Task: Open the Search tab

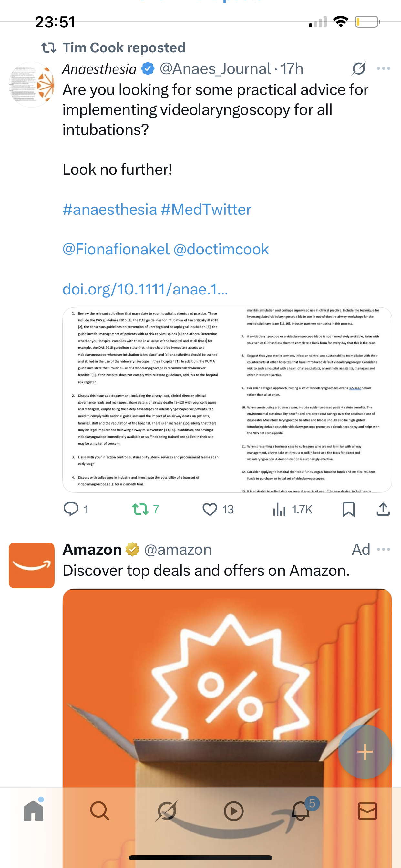Action: point(100,811)
